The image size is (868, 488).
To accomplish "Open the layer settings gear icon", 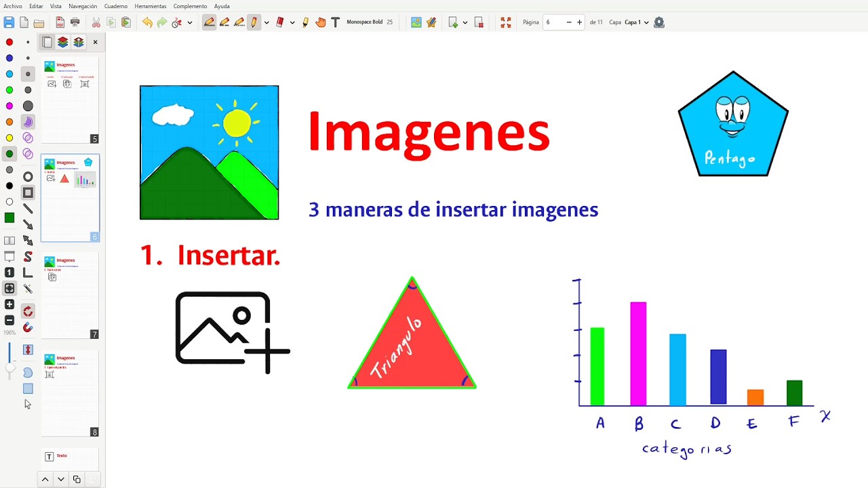I will 659,22.
